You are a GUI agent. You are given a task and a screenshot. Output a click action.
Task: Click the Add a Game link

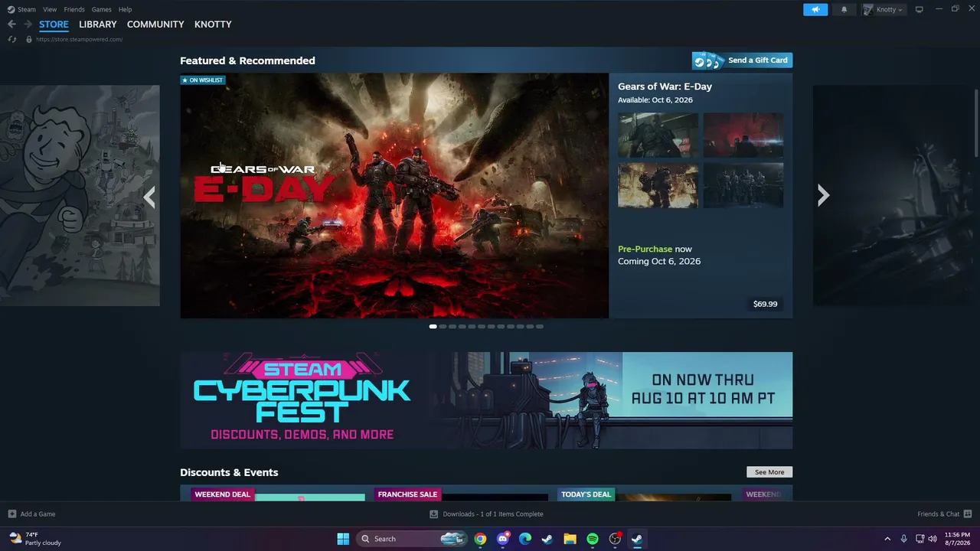(x=38, y=514)
